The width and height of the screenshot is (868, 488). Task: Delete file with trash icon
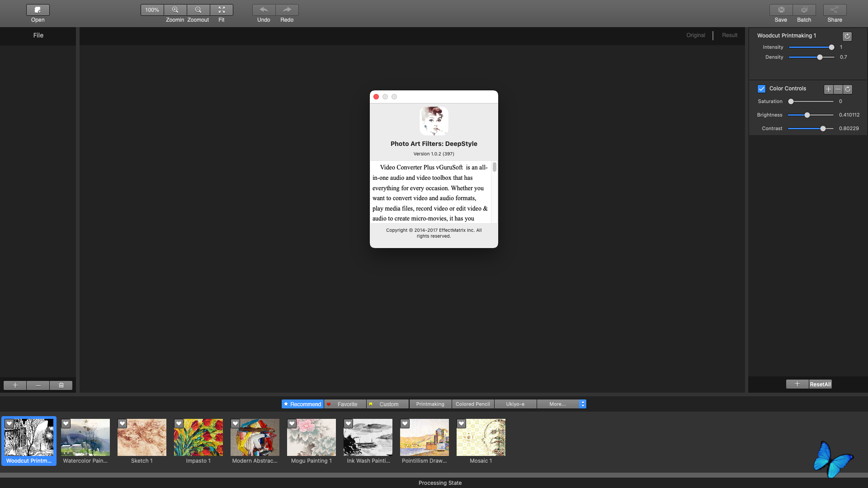coord(61,385)
